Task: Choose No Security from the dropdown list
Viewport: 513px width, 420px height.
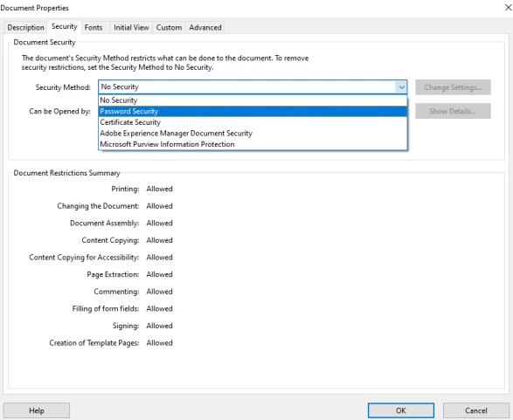Action: coord(253,100)
